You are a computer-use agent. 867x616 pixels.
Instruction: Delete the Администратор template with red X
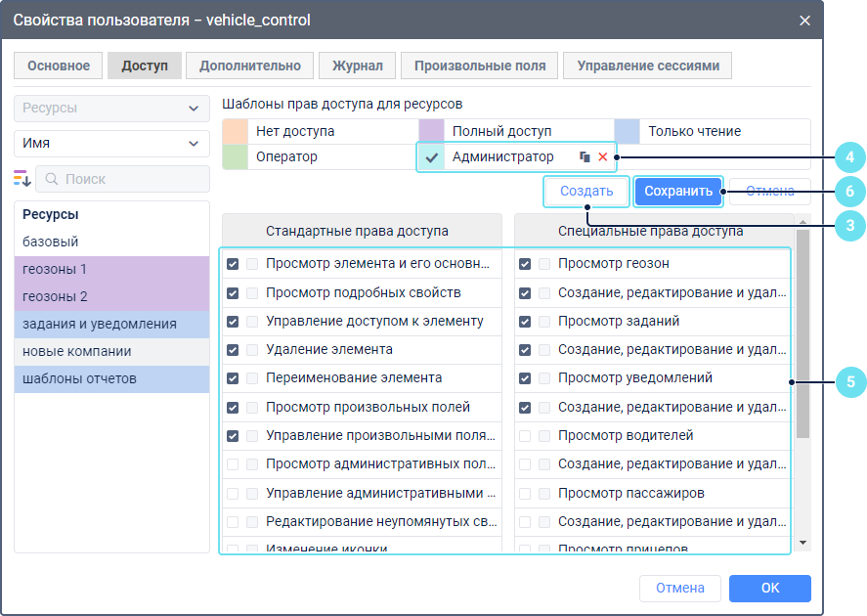click(x=603, y=157)
